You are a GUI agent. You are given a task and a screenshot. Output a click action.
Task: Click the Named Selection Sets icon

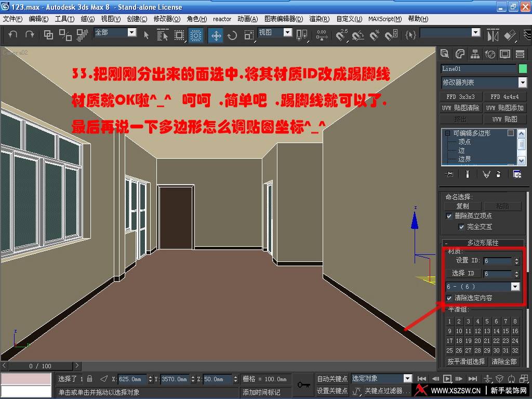click(x=410, y=35)
